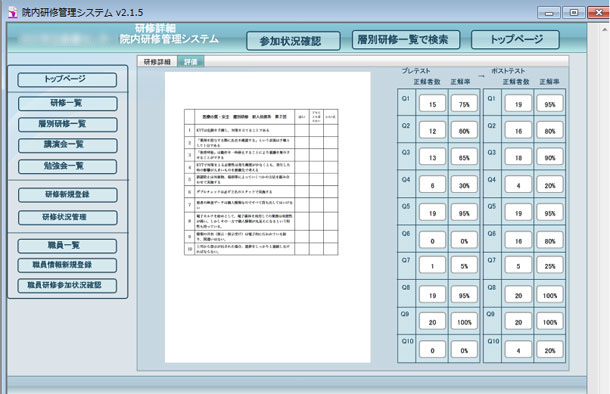Click the プレテスト heading label
This screenshot has height=394, width=610.
coord(416,71)
